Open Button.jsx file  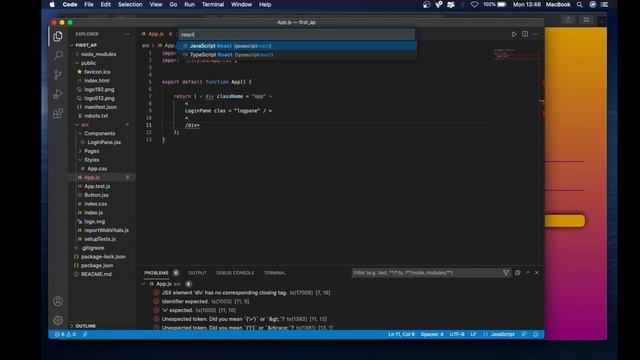(96, 195)
